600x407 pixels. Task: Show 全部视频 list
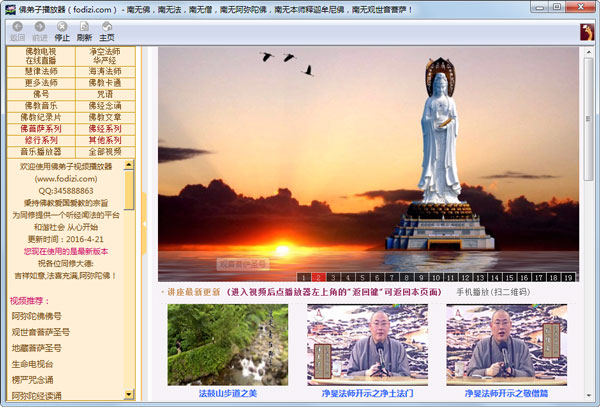tap(105, 152)
